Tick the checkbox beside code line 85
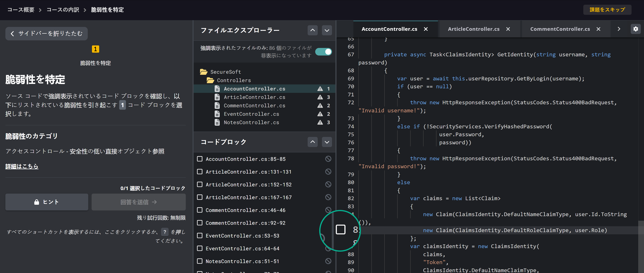 (340, 229)
